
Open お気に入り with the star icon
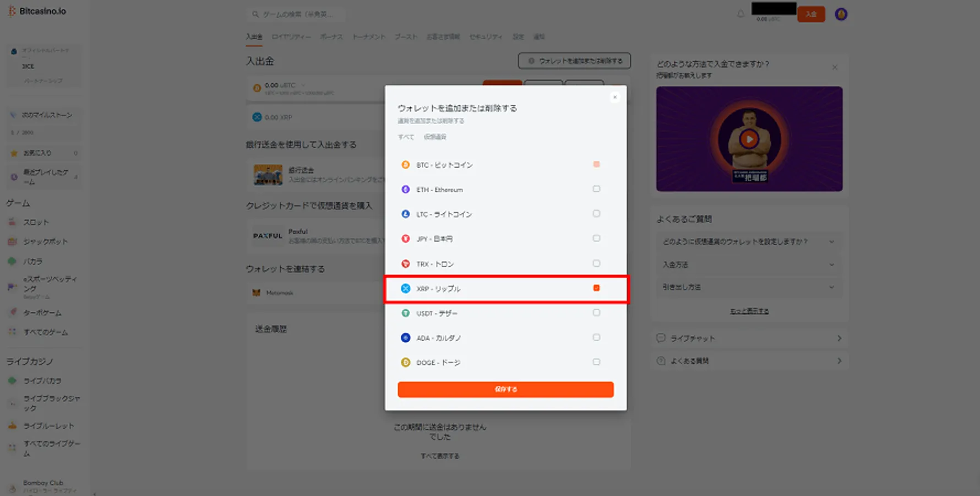44,153
